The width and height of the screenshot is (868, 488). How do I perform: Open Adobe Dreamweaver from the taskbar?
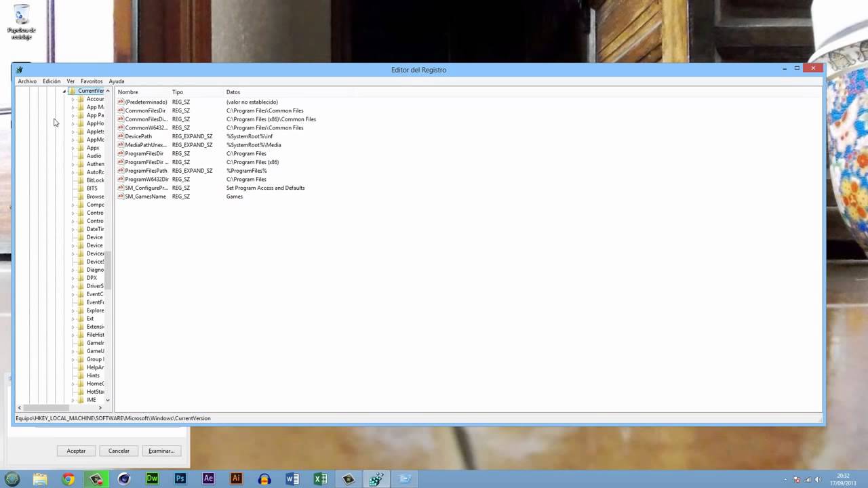[152, 479]
